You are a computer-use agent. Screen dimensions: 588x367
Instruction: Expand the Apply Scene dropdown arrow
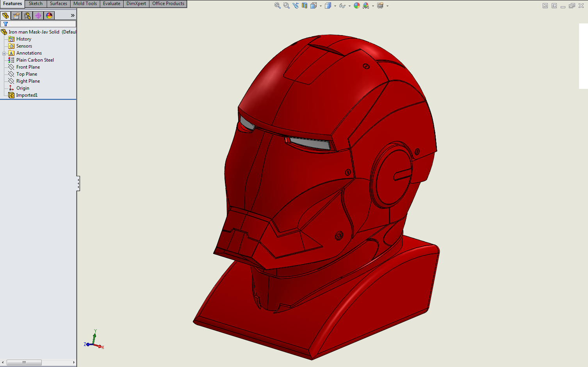(x=373, y=6)
